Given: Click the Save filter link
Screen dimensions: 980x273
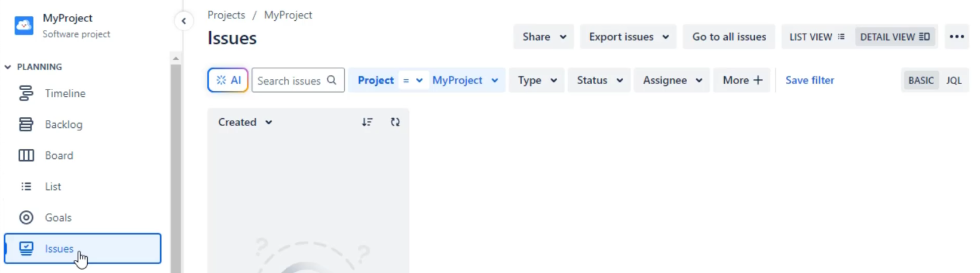Looking at the screenshot, I should click(x=810, y=80).
